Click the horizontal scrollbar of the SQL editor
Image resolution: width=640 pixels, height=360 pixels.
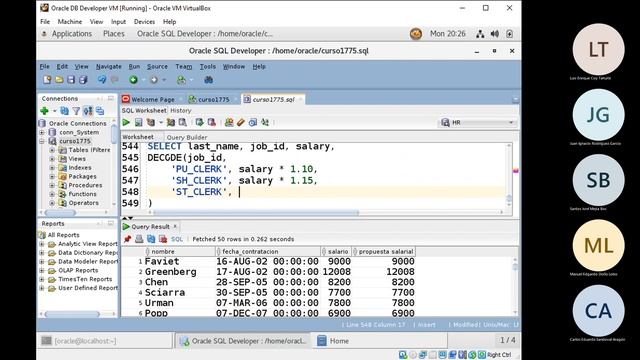point(256,212)
